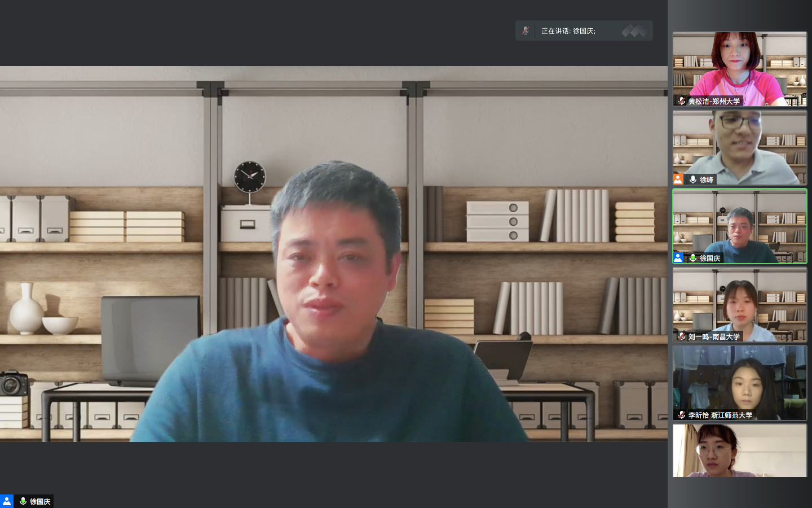Click active mic icon on 徐国庆 sidebar thumbnail
The width and height of the screenshot is (812, 508).
click(x=693, y=258)
